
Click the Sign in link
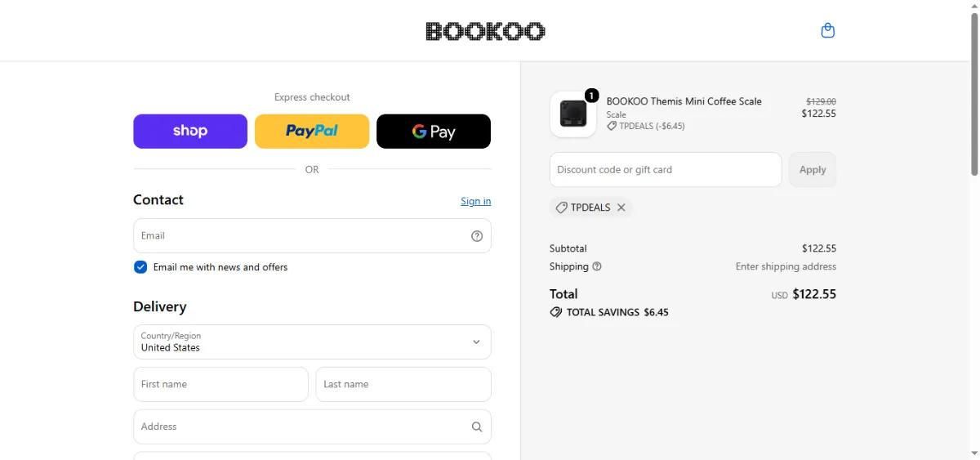476,201
